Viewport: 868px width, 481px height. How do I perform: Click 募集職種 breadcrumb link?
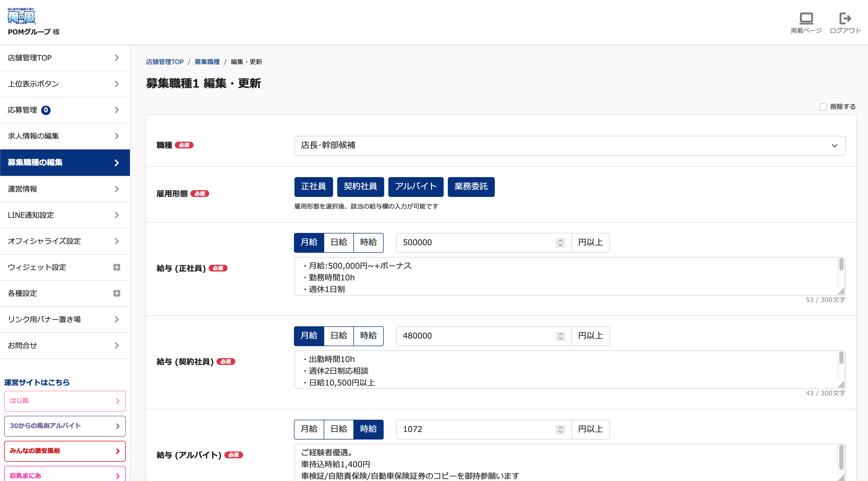tap(207, 62)
